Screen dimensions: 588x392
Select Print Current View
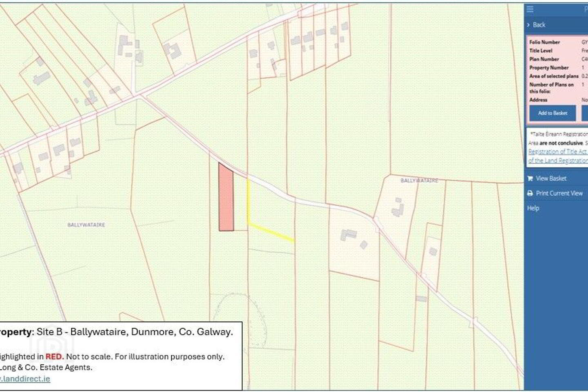tap(559, 193)
